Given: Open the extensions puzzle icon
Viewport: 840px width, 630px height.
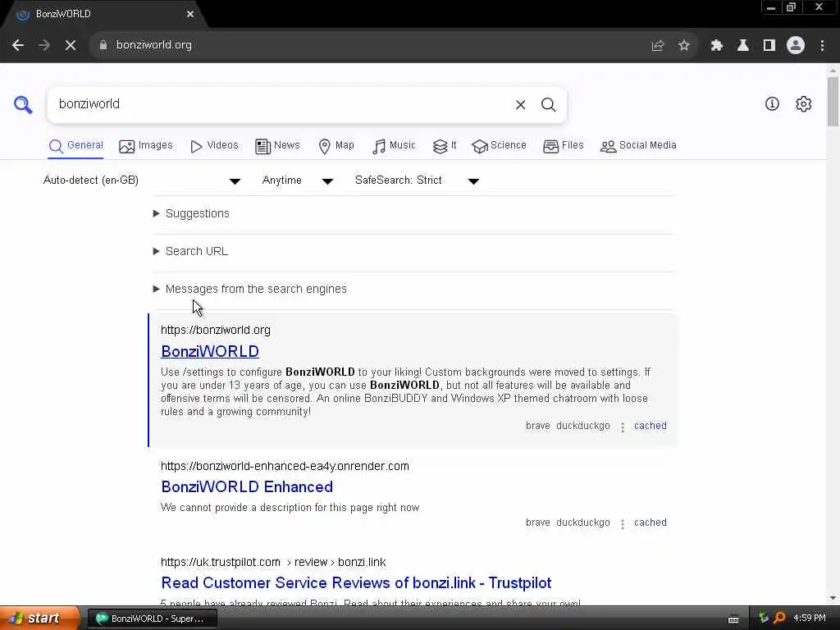Looking at the screenshot, I should pos(717,46).
